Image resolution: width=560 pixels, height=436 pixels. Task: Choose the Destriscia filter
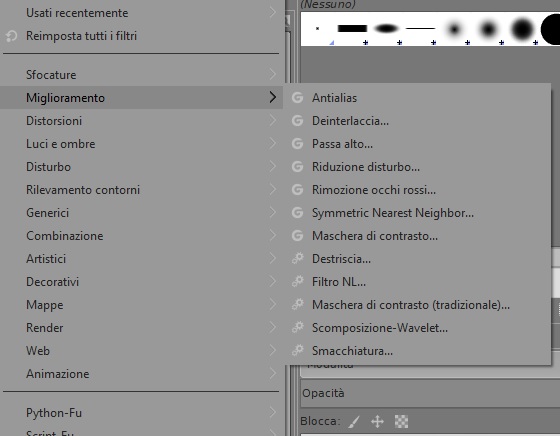[419, 259]
